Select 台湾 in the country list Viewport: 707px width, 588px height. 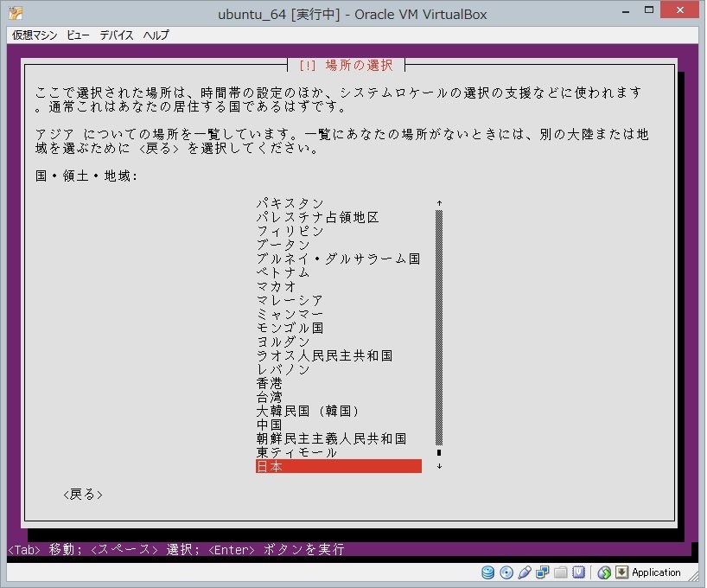[x=269, y=397]
